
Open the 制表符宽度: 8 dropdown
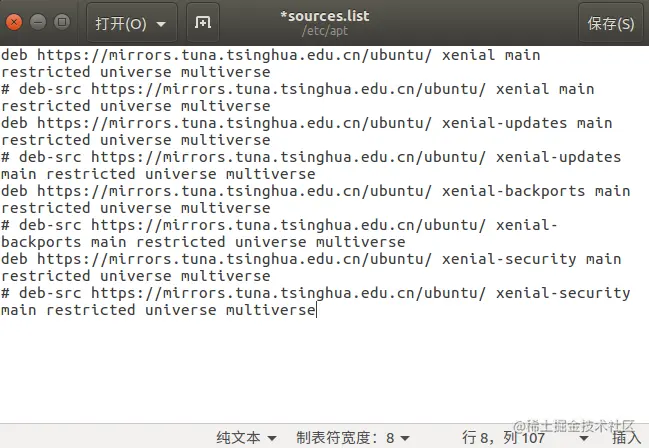tap(353, 438)
